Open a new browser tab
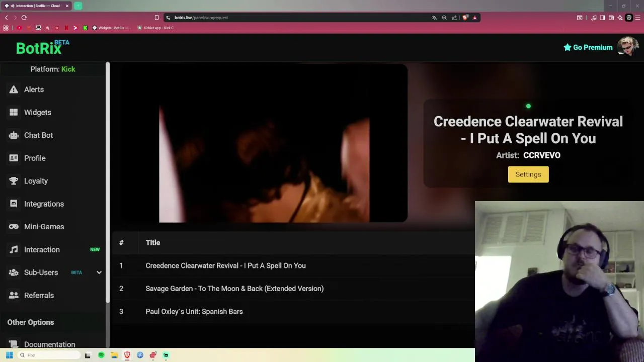Viewport: 644px width, 362px height. [78, 6]
